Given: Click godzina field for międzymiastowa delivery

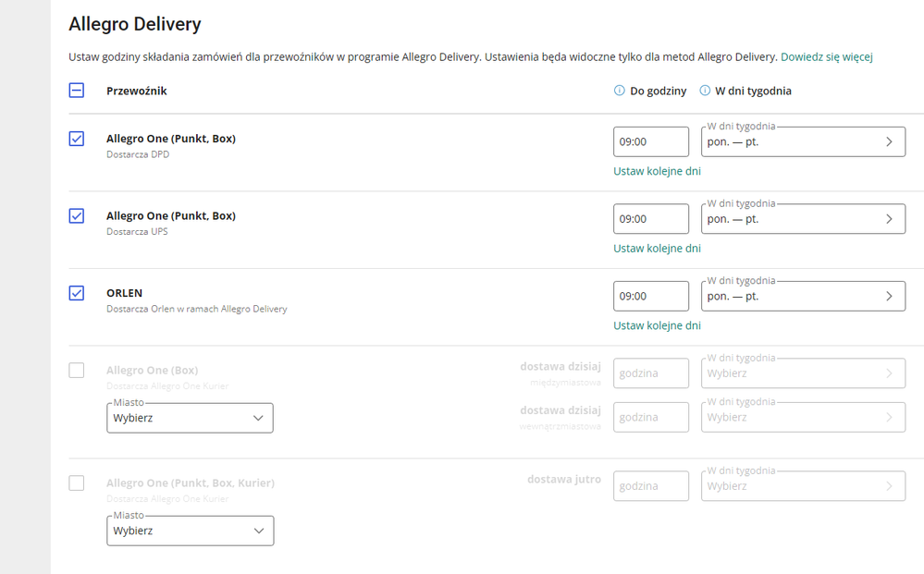Looking at the screenshot, I should pyautogui.click(x=651, y=373).
